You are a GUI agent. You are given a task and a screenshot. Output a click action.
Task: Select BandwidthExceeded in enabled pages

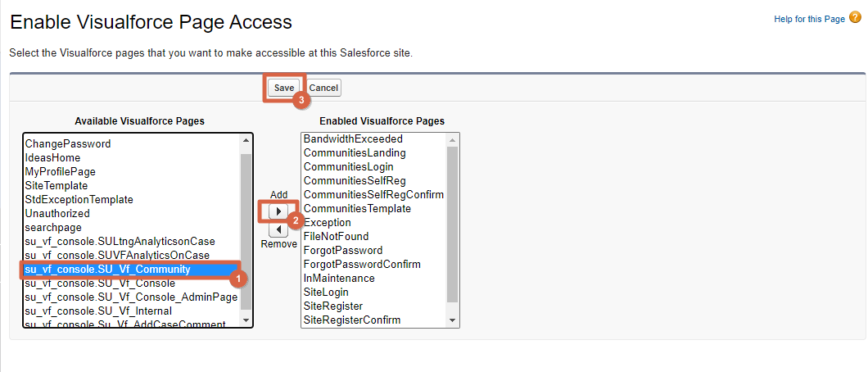(x=353, y=139)
